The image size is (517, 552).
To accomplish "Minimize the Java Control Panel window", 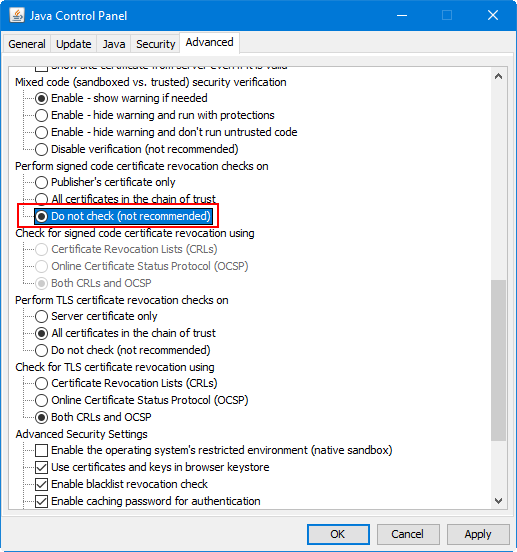I will coord(402,15).
